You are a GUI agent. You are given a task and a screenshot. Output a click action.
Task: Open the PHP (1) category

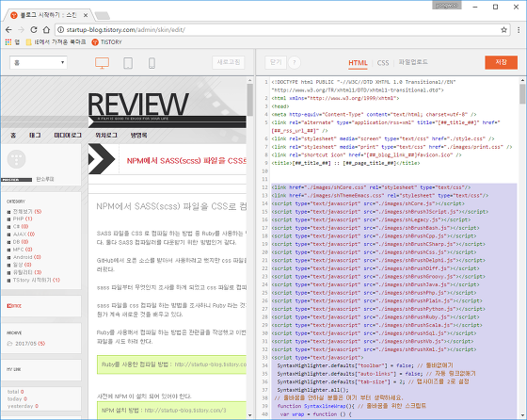point(23,218)
